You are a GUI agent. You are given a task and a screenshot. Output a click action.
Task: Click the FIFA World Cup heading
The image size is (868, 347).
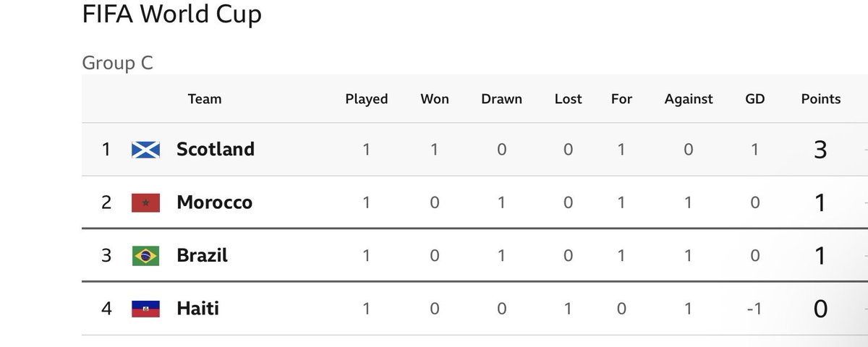coord(171,14)
